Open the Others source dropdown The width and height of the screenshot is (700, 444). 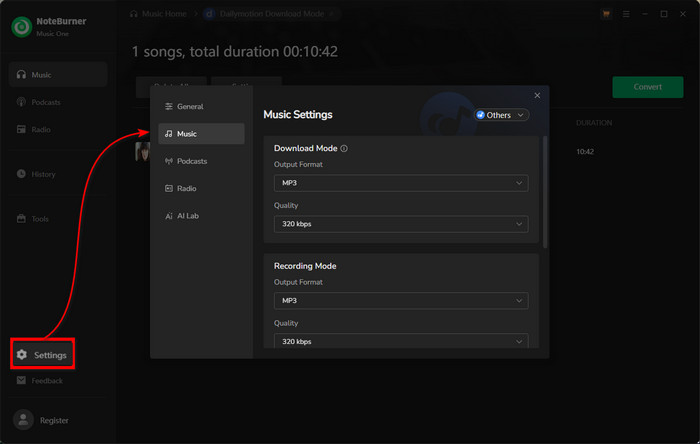(x=501, y=115)
